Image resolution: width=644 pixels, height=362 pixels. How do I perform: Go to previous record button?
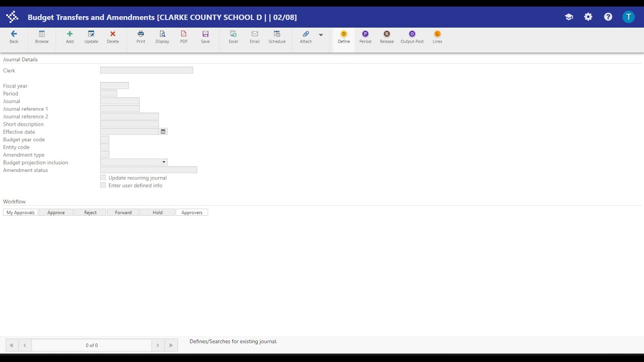click(25, 345)
